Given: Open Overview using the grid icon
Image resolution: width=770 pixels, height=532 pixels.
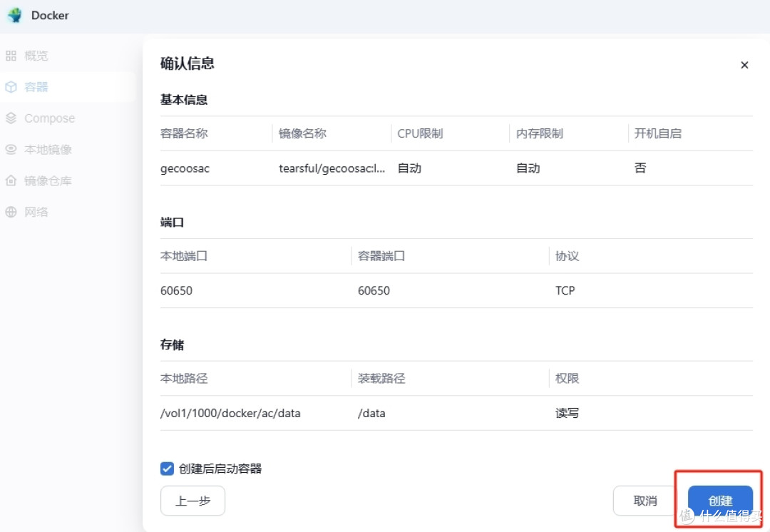Looking at the screenshot, I should click(x=12, y=55).
